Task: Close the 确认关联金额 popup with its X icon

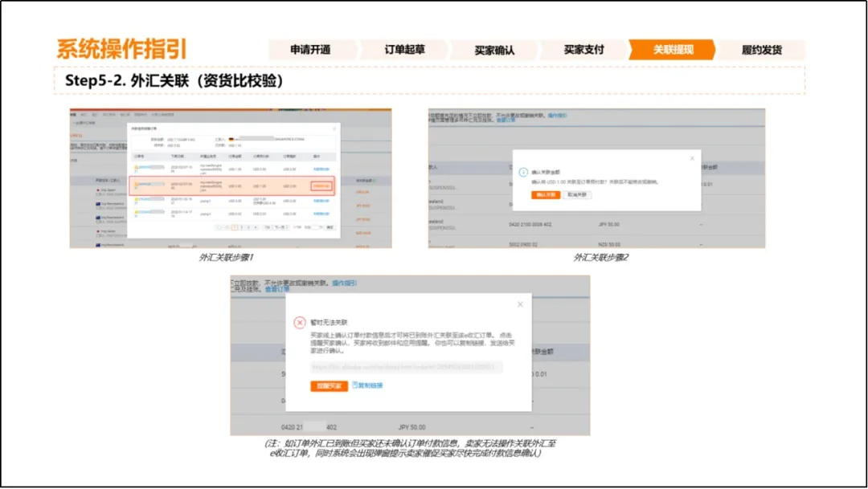Action: point(692,157)
